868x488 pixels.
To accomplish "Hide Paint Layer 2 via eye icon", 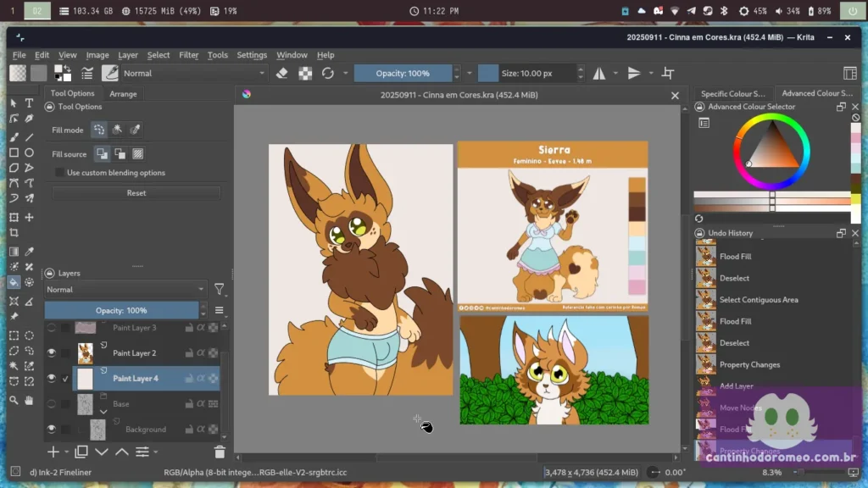I will 51,353.
